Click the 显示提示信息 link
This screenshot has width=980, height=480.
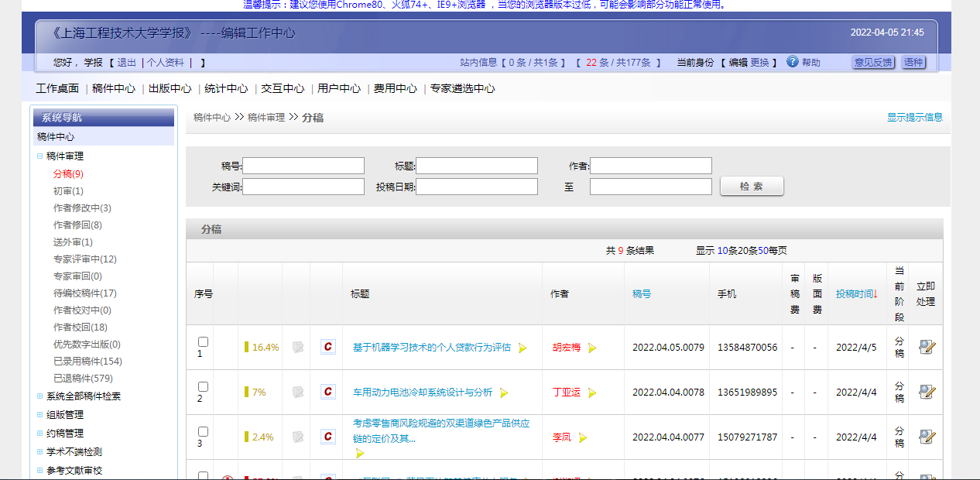[915, 118]
